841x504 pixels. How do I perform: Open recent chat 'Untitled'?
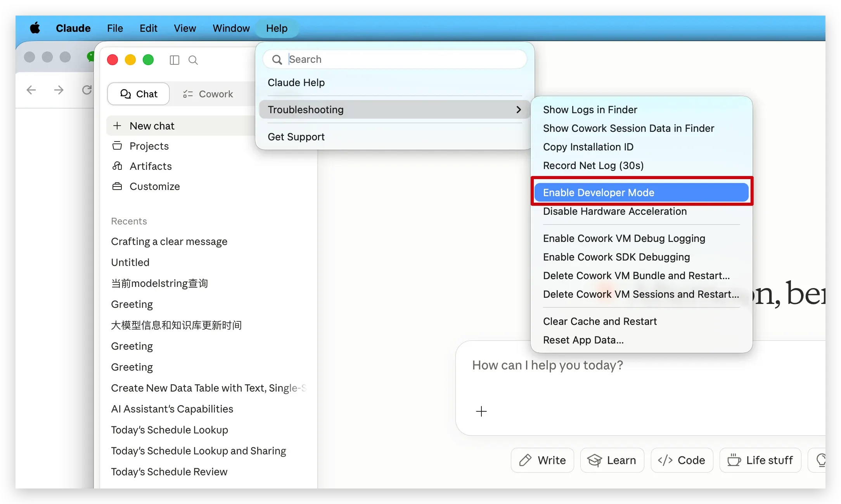click(x=130, y=262)
